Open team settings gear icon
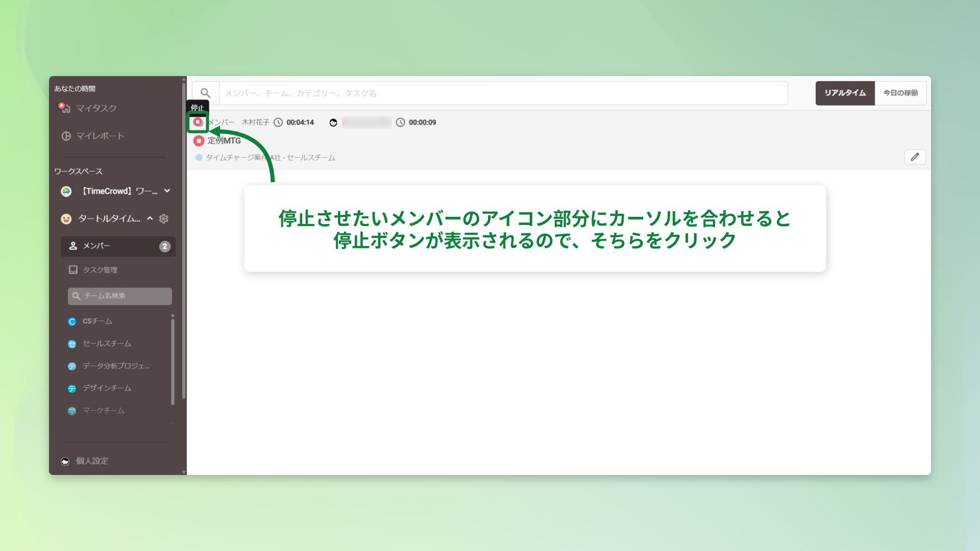 point(164,219)
